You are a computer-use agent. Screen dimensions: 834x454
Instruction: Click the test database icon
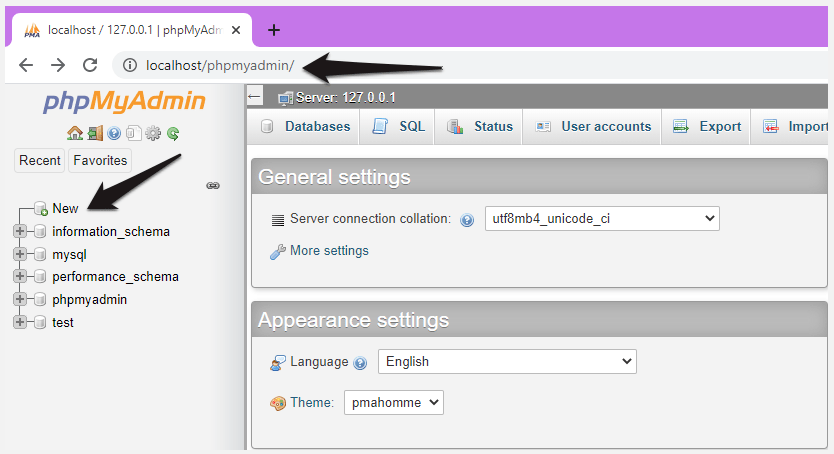[x=40, y=322]
